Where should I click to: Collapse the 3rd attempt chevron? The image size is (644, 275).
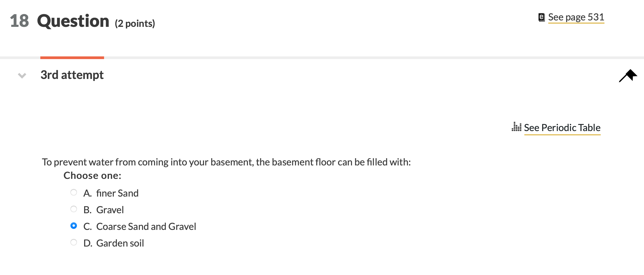pyautogui.click(x=22, y=75)
